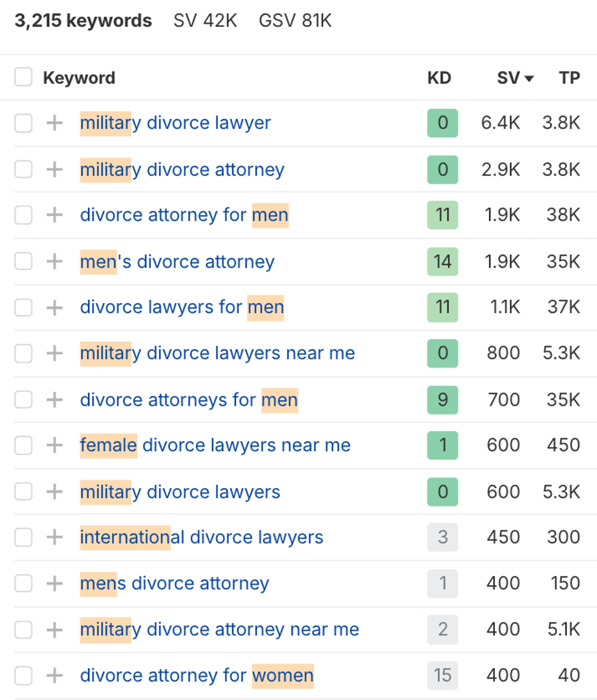Click KD badge 15 for divorce attorney for women
The image size is (597, 700).
(x=442, y=675)
